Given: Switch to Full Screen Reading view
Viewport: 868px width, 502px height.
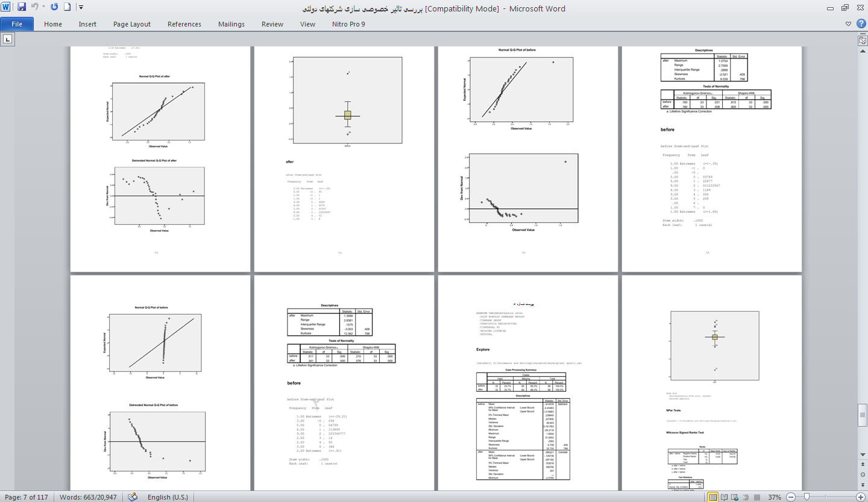Looking at the screenshot, I should (x=725, y=497).
